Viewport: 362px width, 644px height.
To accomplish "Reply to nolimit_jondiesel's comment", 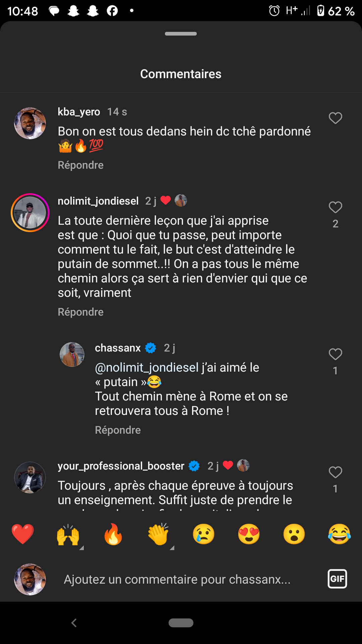I will pyautogui.click(x=80, y=312).
